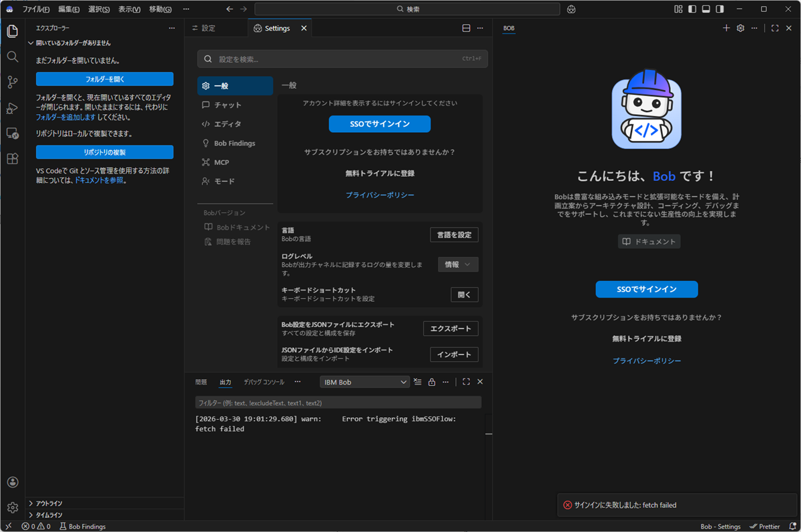Click the エクスポート button

point(451,328)
